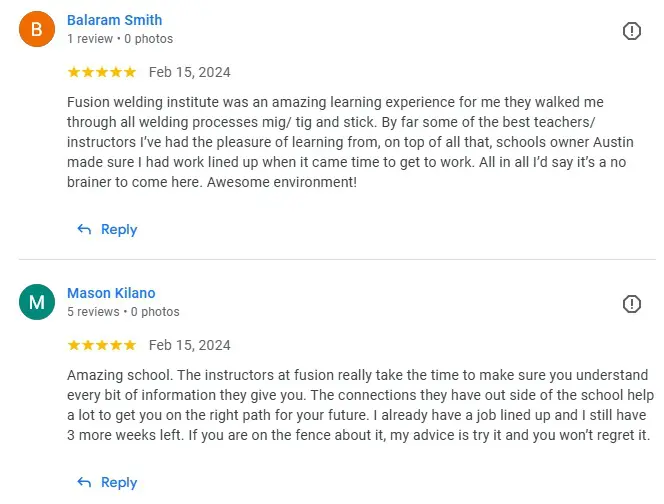Click "1 review · 0 photos" under Balaram Smith
Image resolution: width=664 pixels, height=504 pixels.
click(120, 39)
